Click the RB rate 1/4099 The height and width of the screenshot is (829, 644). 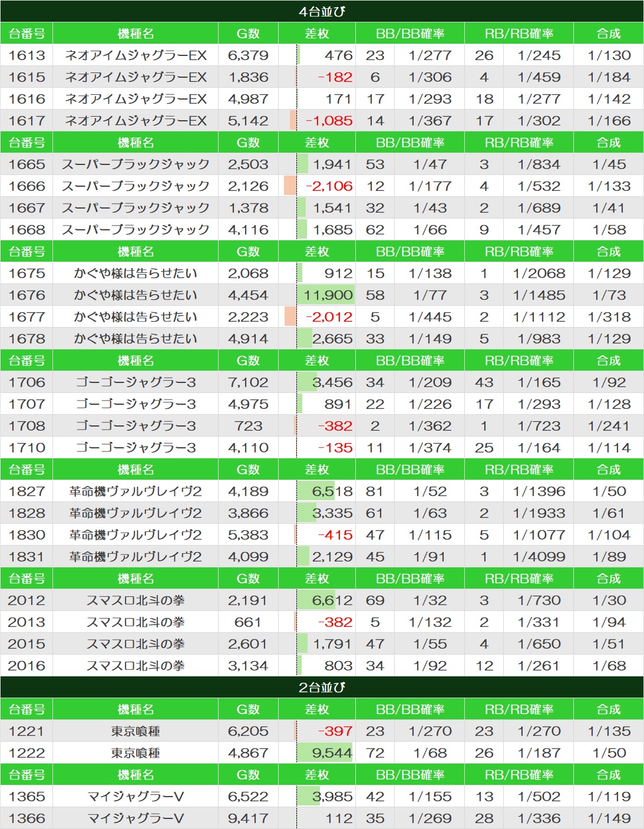pos(539,557)
